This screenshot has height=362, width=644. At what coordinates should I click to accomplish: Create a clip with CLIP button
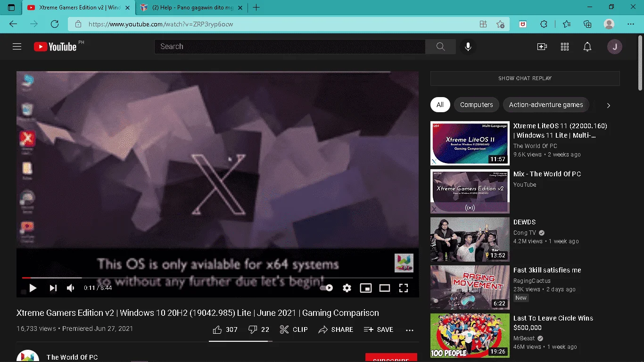(293, 329)
